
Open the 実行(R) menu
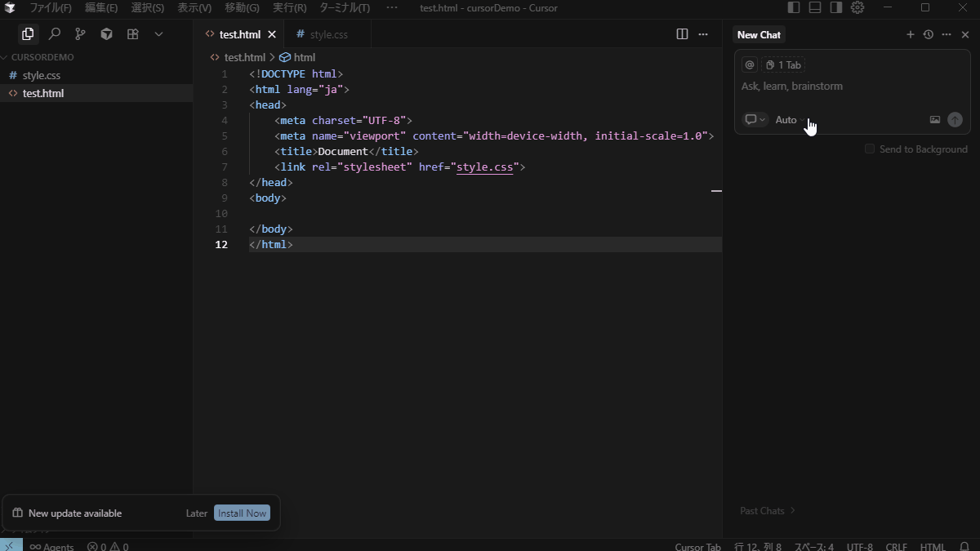pyautogui.click(x=290, y=7)
